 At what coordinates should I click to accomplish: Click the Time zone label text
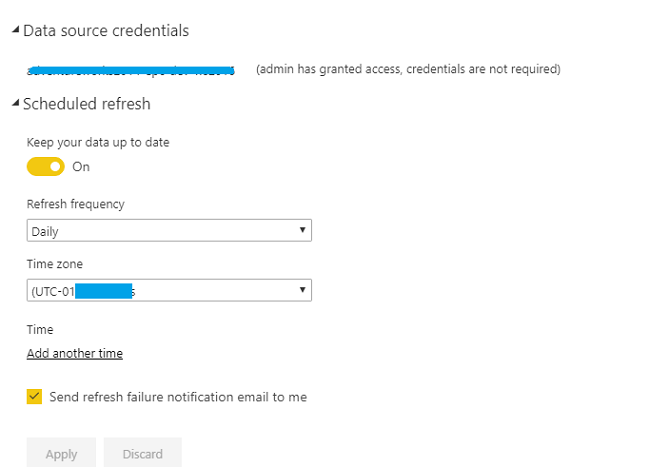[x=55, y=263]
